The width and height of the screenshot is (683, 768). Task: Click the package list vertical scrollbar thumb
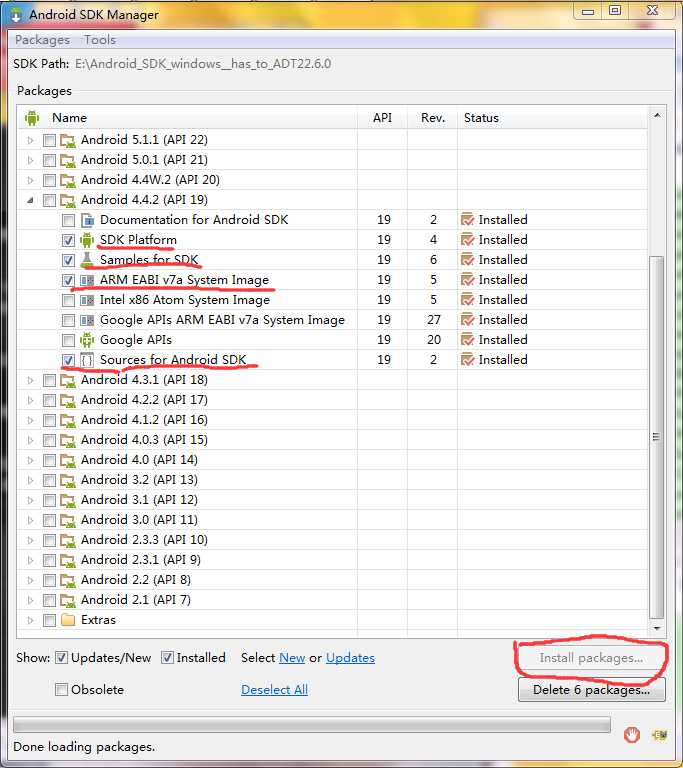pyautogui.click(x=657, y=437)
